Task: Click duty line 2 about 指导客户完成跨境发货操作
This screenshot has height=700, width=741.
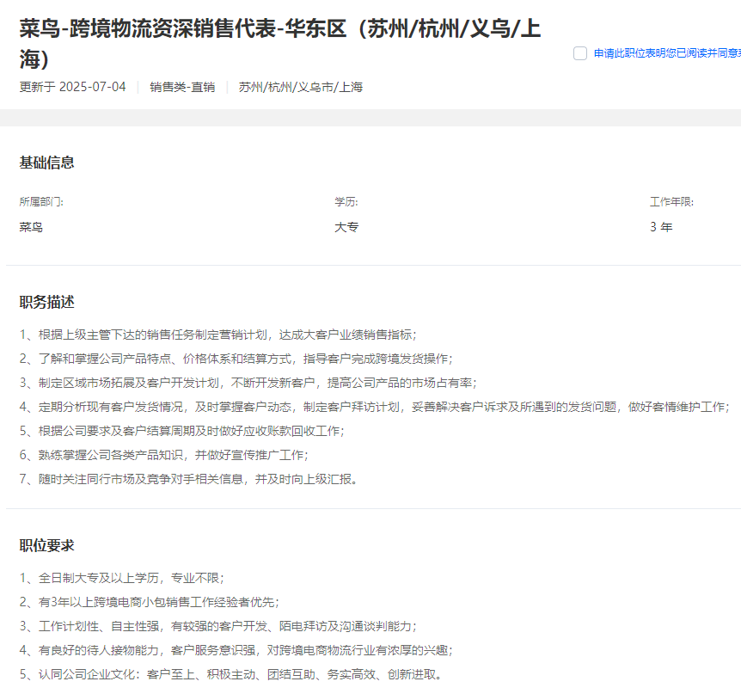Action: point(236,359)
